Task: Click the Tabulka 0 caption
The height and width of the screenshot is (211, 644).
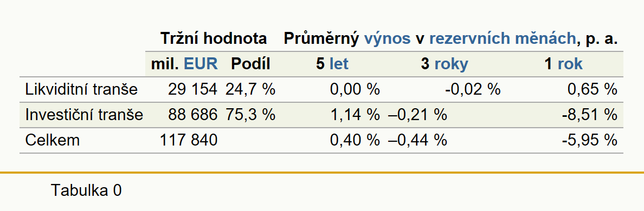Action: tap(86, 190)
